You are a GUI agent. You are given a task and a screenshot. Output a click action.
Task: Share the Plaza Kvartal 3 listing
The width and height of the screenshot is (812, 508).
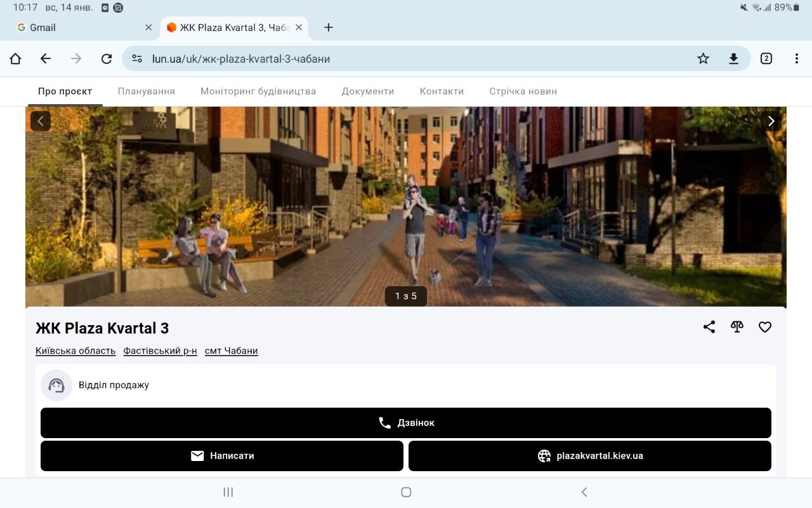point(709,327)
